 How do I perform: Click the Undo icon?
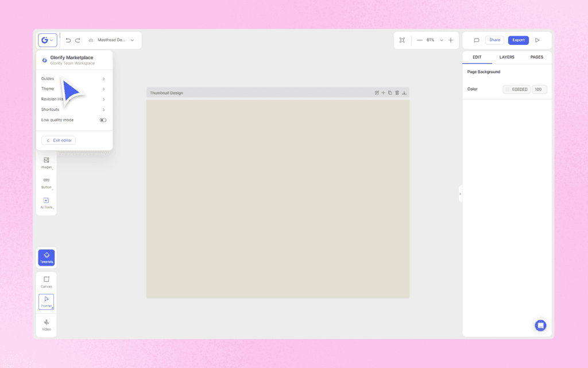67,40
